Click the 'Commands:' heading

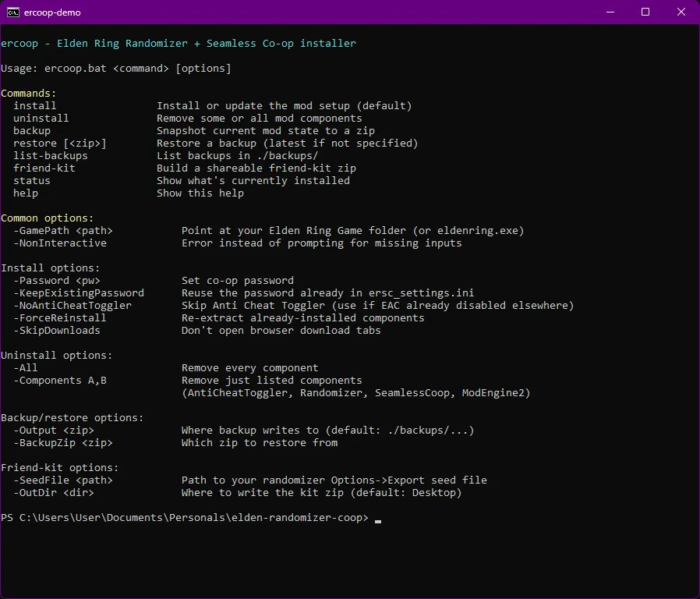29,94
